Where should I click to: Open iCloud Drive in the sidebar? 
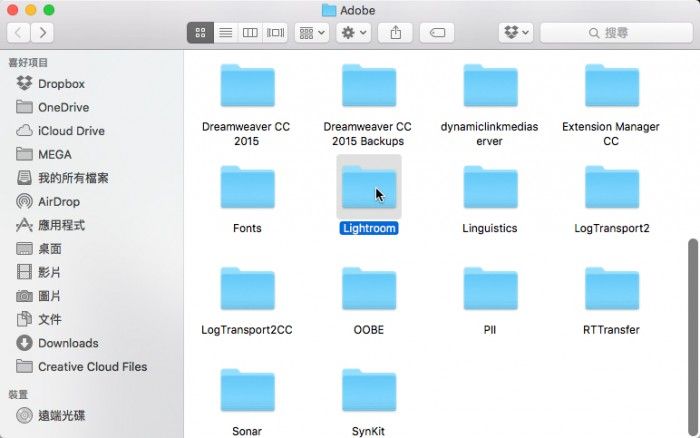pyautogui.click(x=60, y=131)
